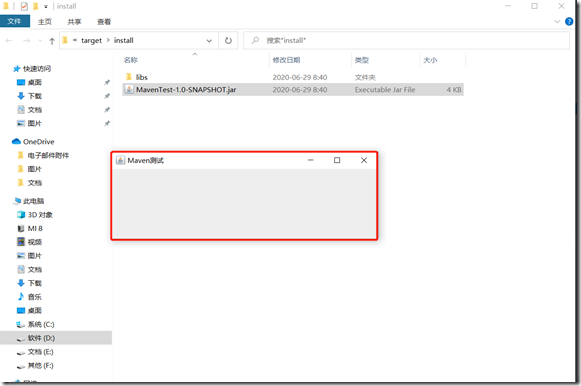Open 文档 folder under OneDrive
Image resolution: width=581 pixels, height=386 pixels.
pos(34,183)
